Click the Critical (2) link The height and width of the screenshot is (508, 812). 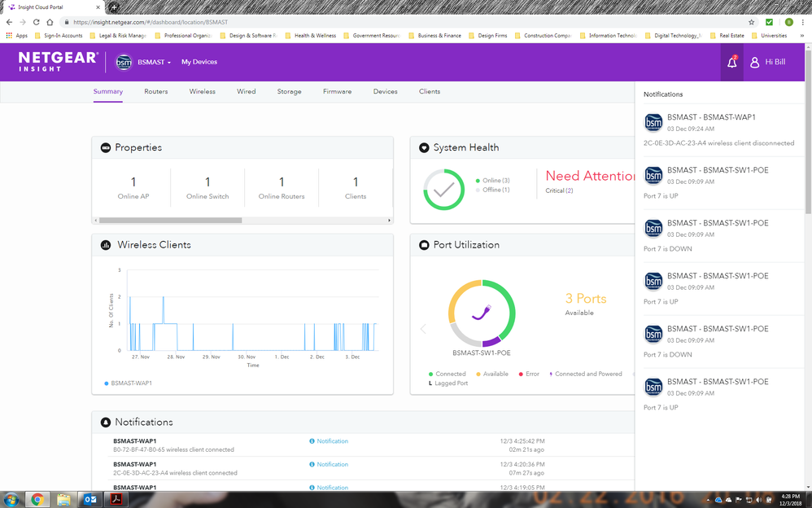(x=559, y=190)
